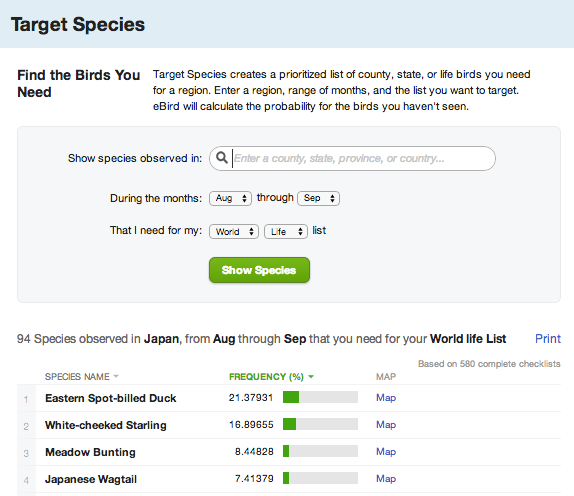Open the Sep end month dropdown

(x=318, y=198)
